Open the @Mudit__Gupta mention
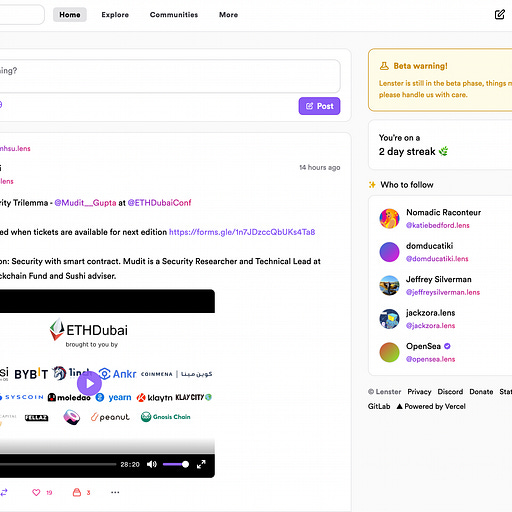The image size is (512, 512). point(85,203)
